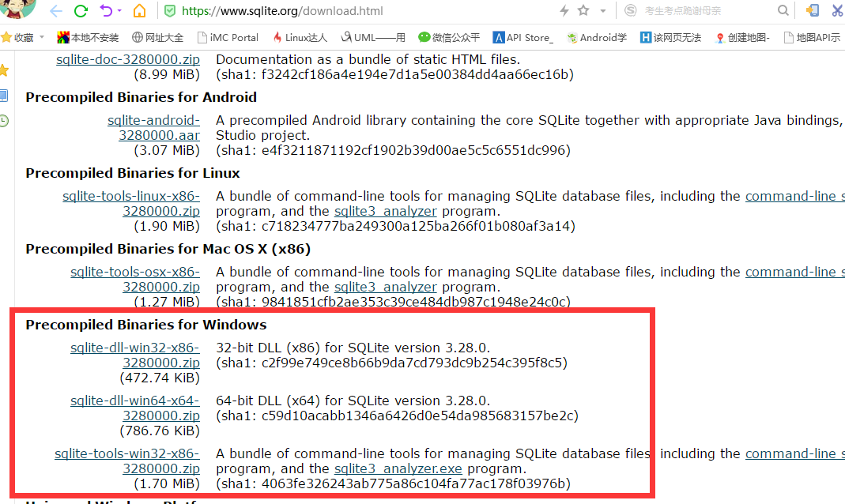845x504 pixels.
Task: Open sqlite3_analyzer.exe link in Windows section
Action: click(398, 468)
